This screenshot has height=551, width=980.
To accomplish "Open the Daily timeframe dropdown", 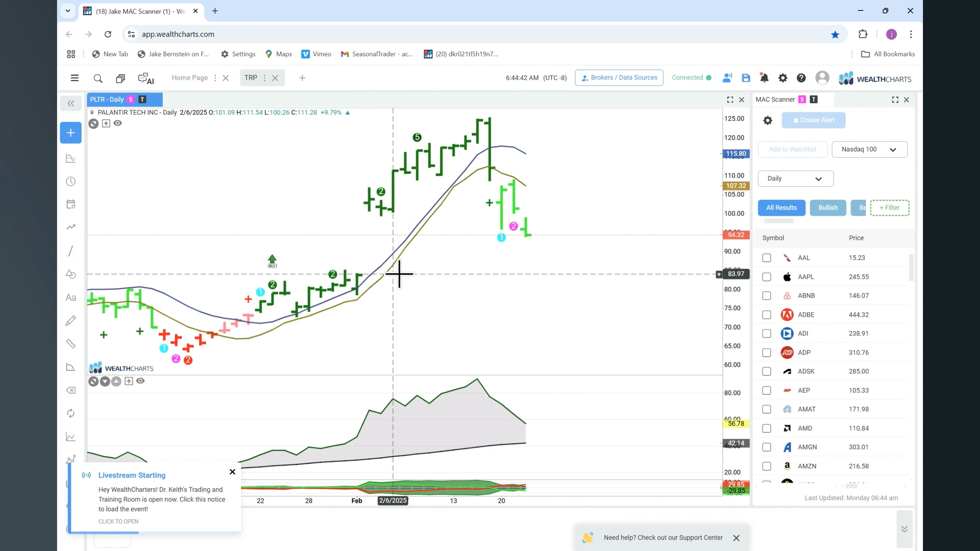I will [x=795, y=179].
